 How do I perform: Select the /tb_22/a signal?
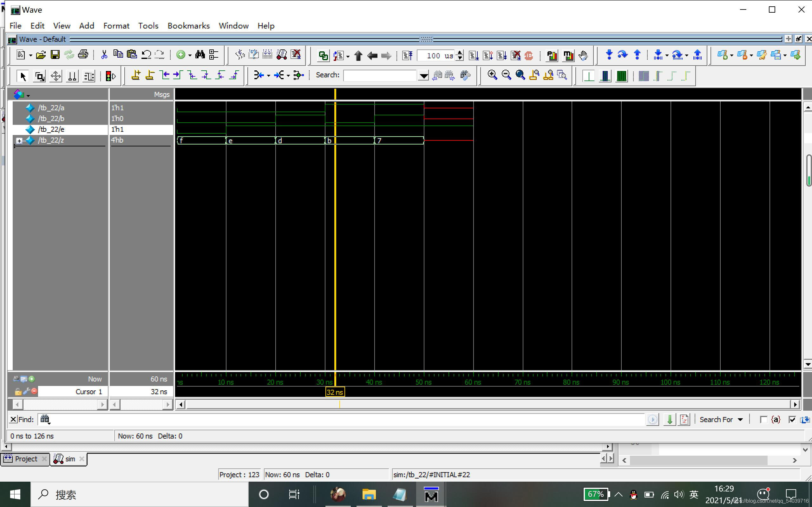click(x=51, y=108)
